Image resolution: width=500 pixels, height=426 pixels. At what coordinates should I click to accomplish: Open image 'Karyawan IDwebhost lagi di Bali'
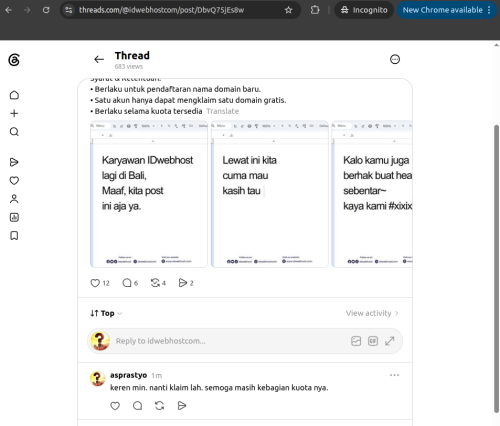pyautogui.click(x=149, y=194)
